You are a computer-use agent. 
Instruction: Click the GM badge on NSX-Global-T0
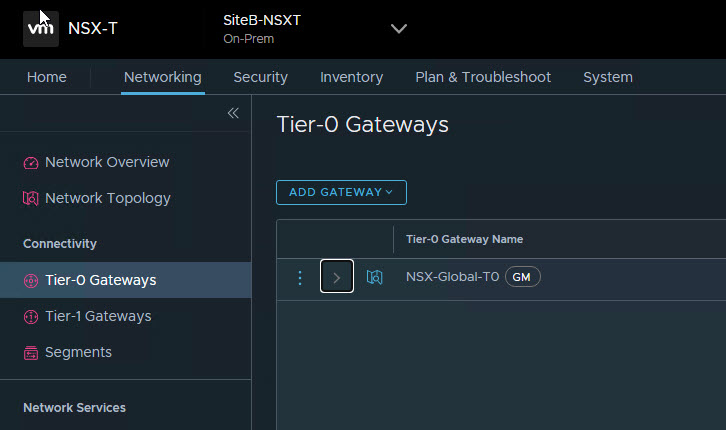click(522, 278)
